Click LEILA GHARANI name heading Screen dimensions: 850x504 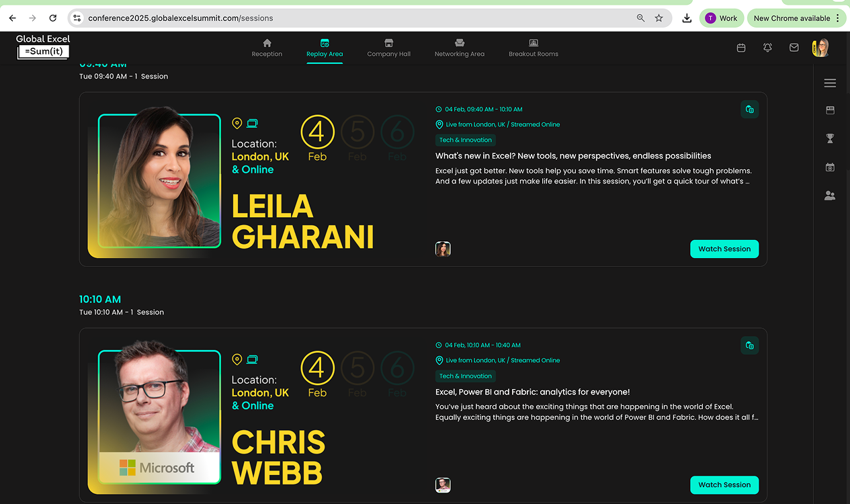tap(302, 221)
